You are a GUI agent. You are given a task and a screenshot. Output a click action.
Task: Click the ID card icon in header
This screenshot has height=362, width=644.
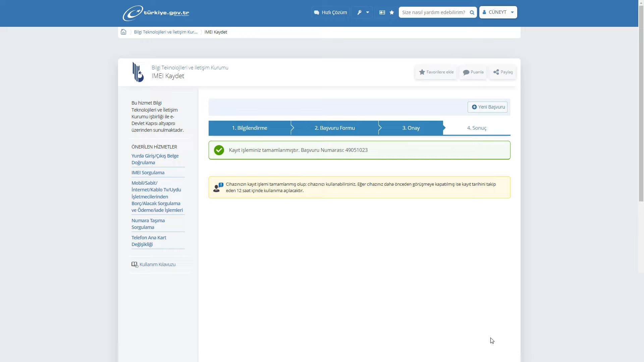[382, 12]
